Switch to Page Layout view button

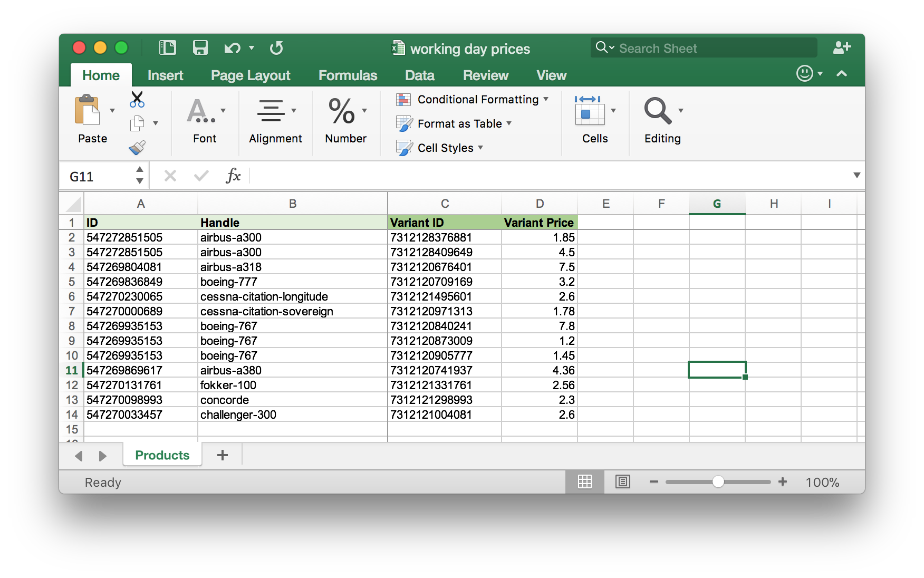622,481
